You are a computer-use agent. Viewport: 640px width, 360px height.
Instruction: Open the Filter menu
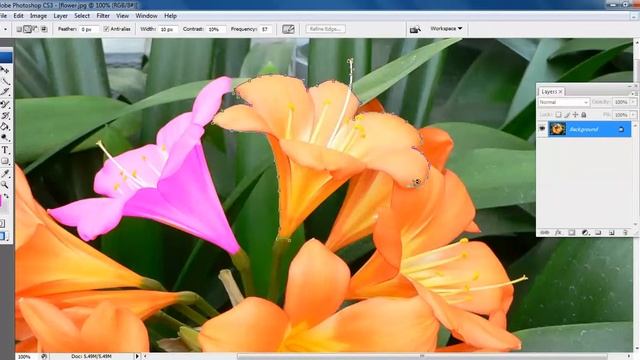click(x=103, y=16)
